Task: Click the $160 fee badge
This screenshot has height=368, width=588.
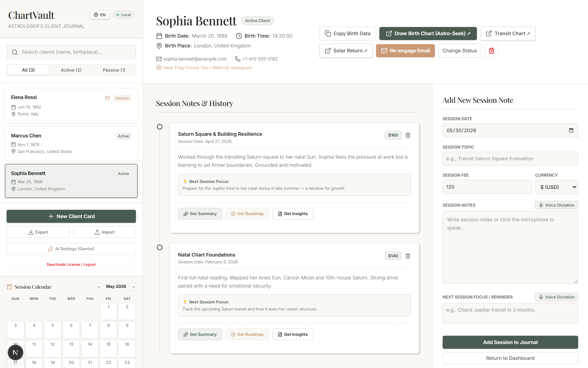Action: coord(393,135)
